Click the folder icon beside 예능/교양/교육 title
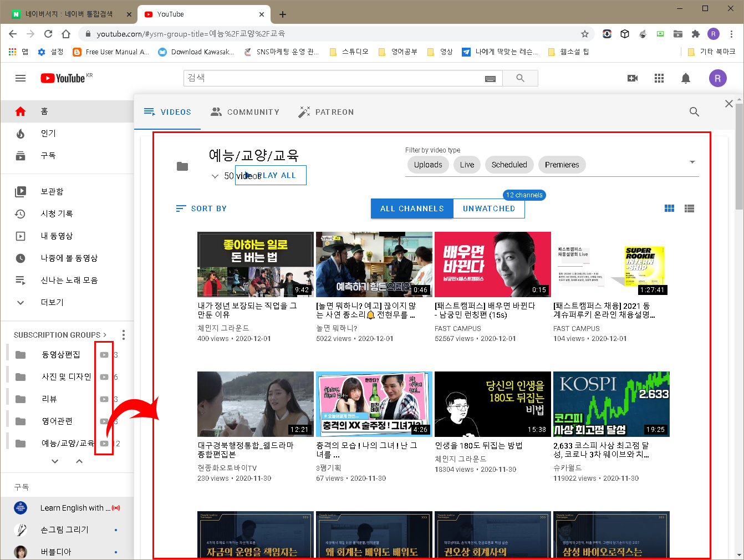This screenshot has width=744, height=560. (x=182, y=166)
